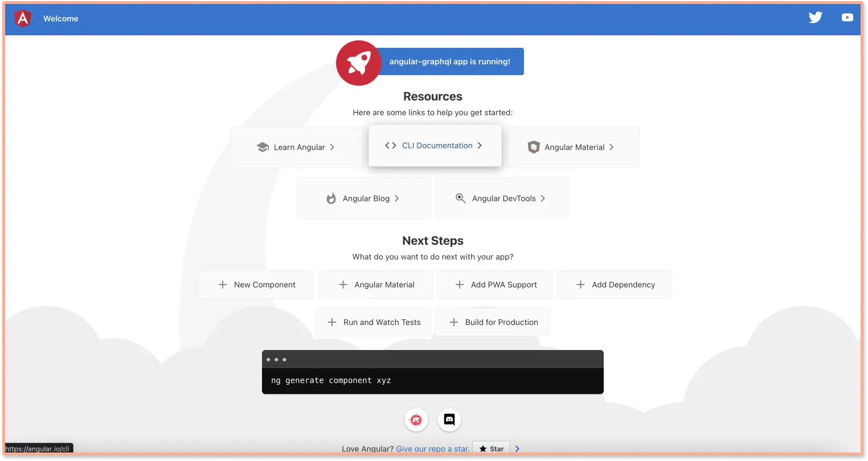Open the Angular DevTools card
868x461 pixels.
(x=502, y=199)
